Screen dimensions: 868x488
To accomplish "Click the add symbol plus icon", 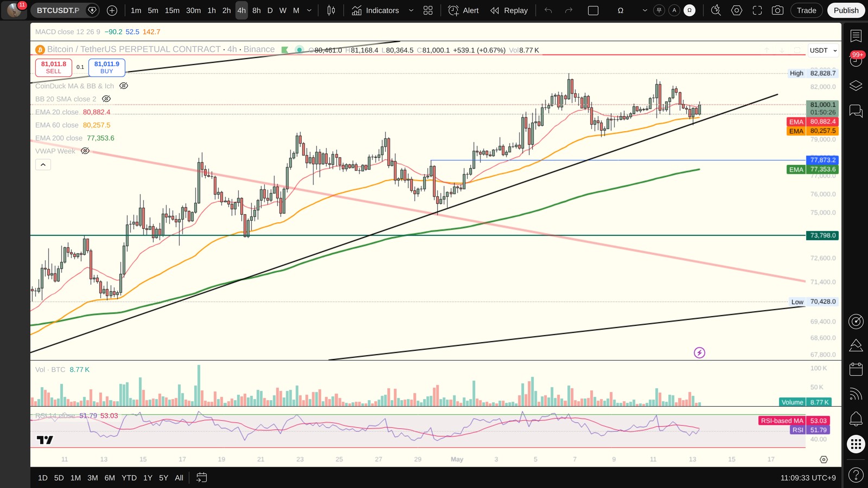I will (112, 10).
